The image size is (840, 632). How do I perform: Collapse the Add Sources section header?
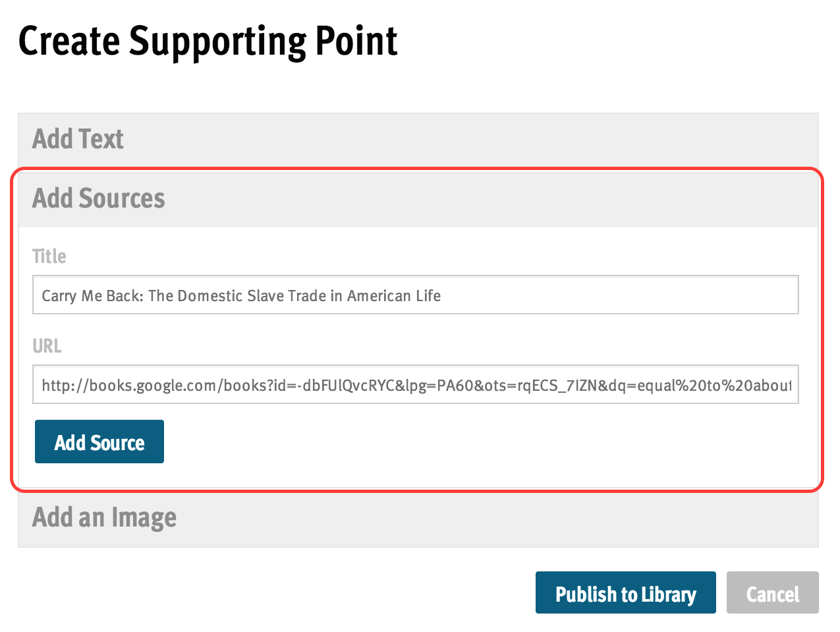point(418,198)
